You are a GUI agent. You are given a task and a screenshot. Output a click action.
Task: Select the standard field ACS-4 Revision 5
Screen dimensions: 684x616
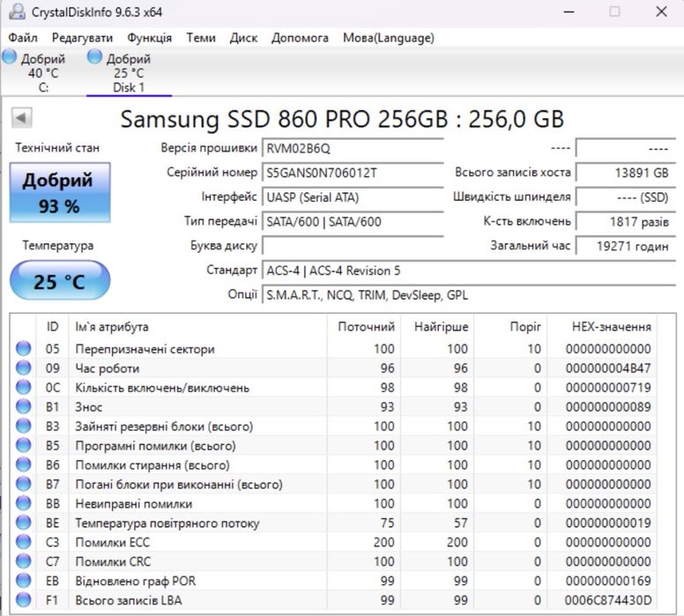469,271
